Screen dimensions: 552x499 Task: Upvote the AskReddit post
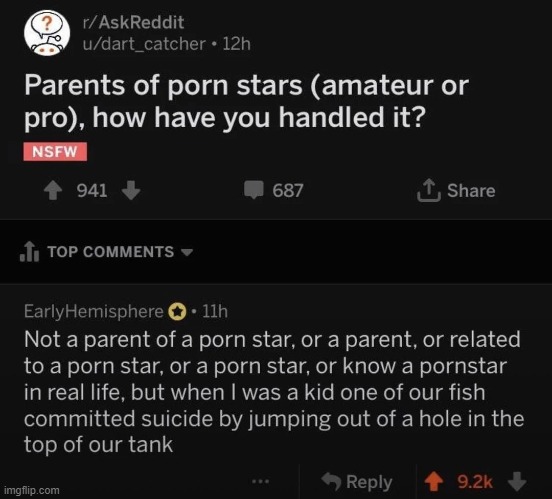[x=53, y=191]
